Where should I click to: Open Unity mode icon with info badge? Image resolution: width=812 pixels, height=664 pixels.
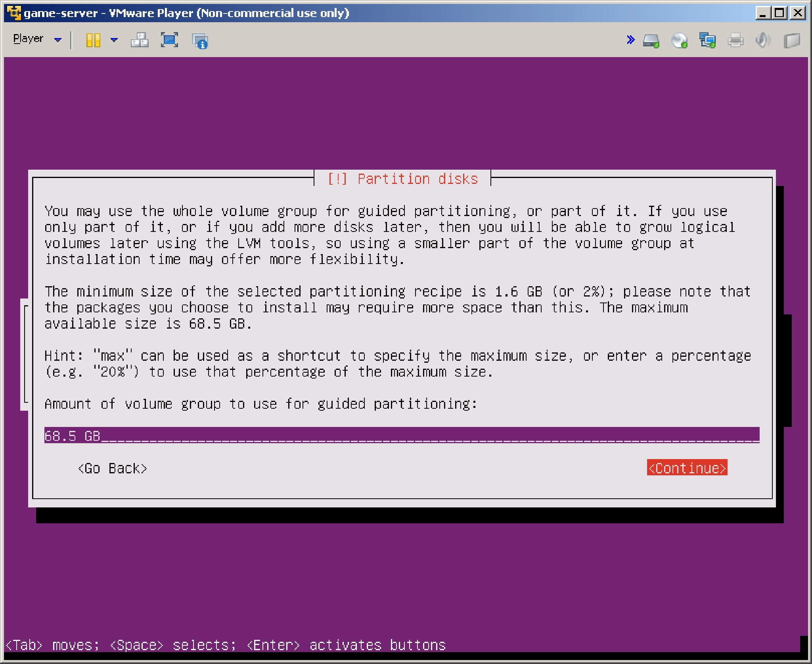point(200,40)
